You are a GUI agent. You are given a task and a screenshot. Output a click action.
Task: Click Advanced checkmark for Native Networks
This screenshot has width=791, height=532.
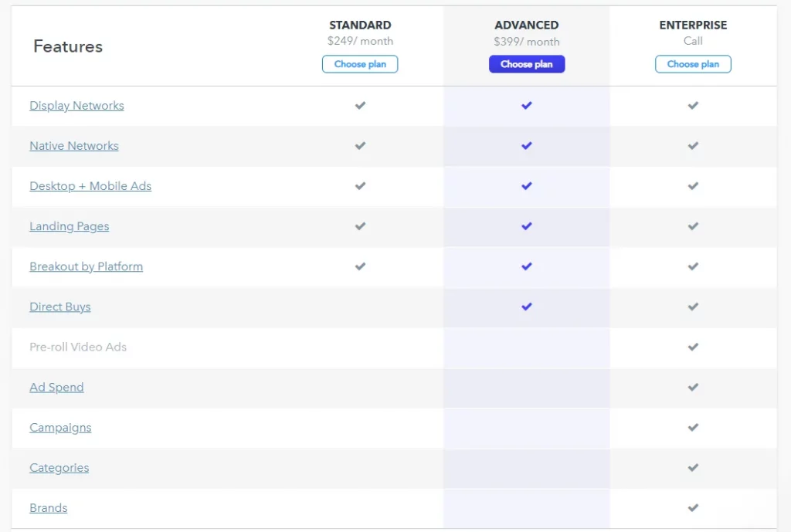point(527,146)
